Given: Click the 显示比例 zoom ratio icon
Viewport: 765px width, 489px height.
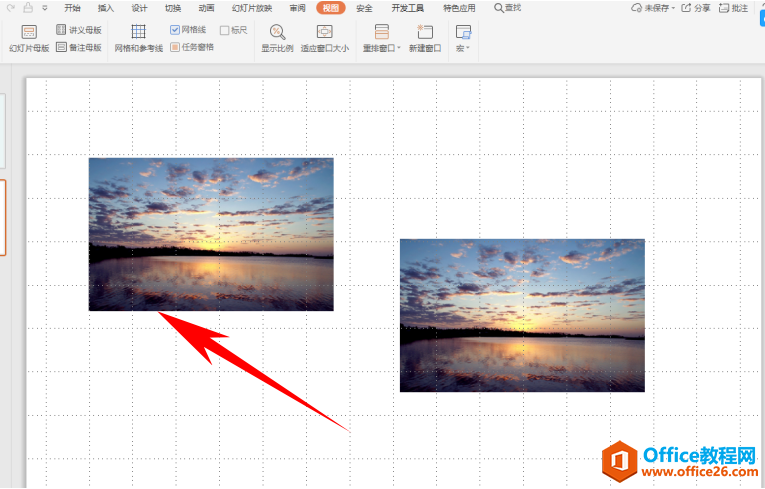Looking at the screenshot, I should pyautogui.click(x=277, y=38).
